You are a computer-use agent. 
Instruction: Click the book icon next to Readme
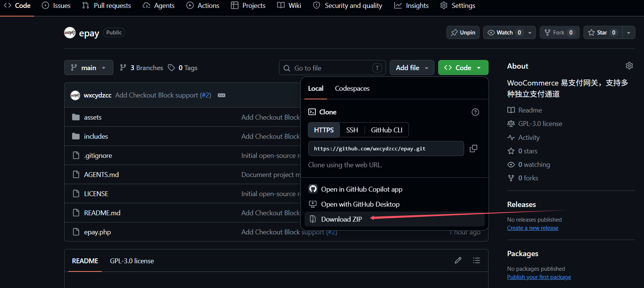coord(511,110)
